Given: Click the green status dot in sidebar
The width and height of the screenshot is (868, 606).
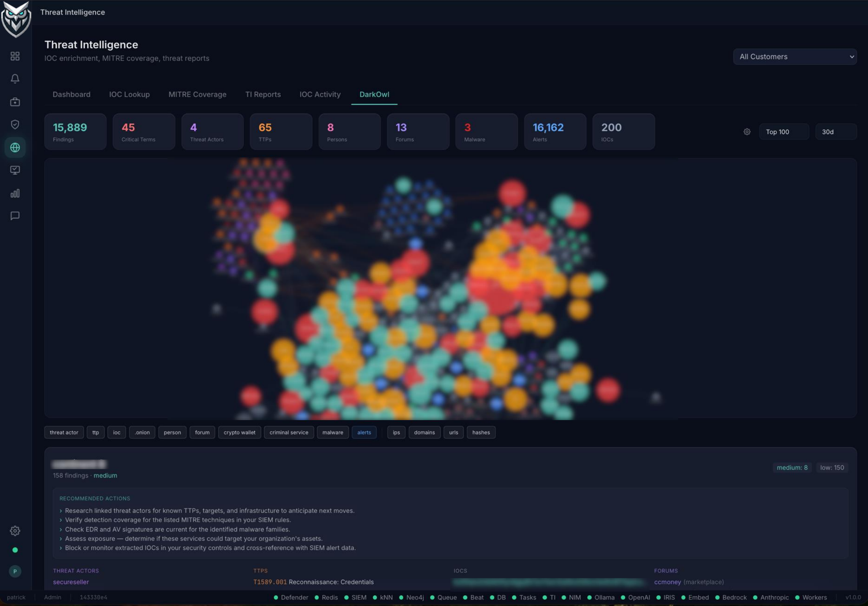Looking at the screenshot, I should [x=15, y=550].
